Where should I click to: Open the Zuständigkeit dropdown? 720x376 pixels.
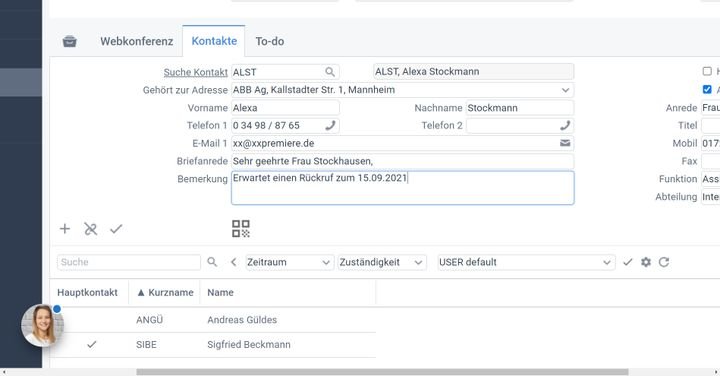pyautogui.click(x=382, y=262)
